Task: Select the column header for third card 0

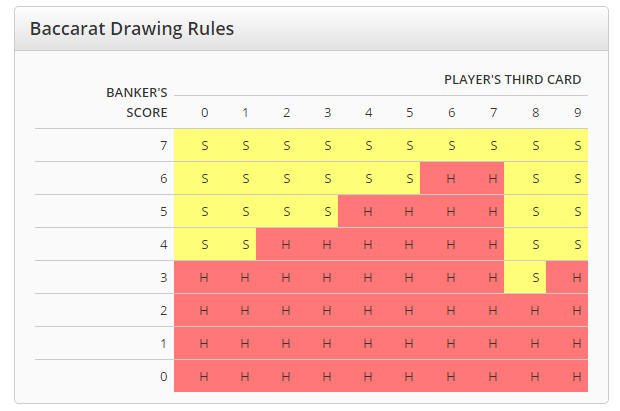Action: [x=204, y=113]
